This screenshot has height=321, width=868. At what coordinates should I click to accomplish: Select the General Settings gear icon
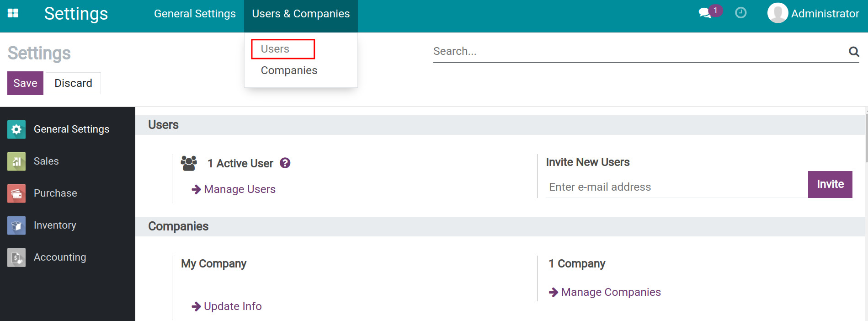tap(16, 129)
